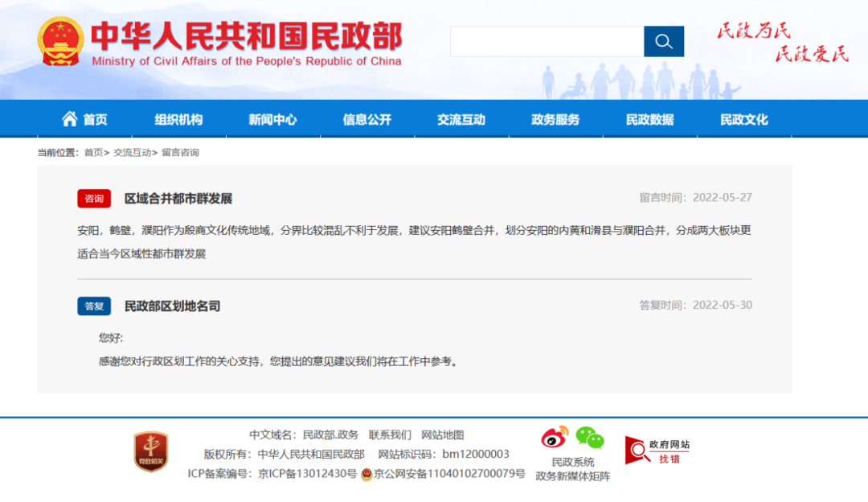Click the search magnifier button
The image size is (868, 502).
click(664, 42)
